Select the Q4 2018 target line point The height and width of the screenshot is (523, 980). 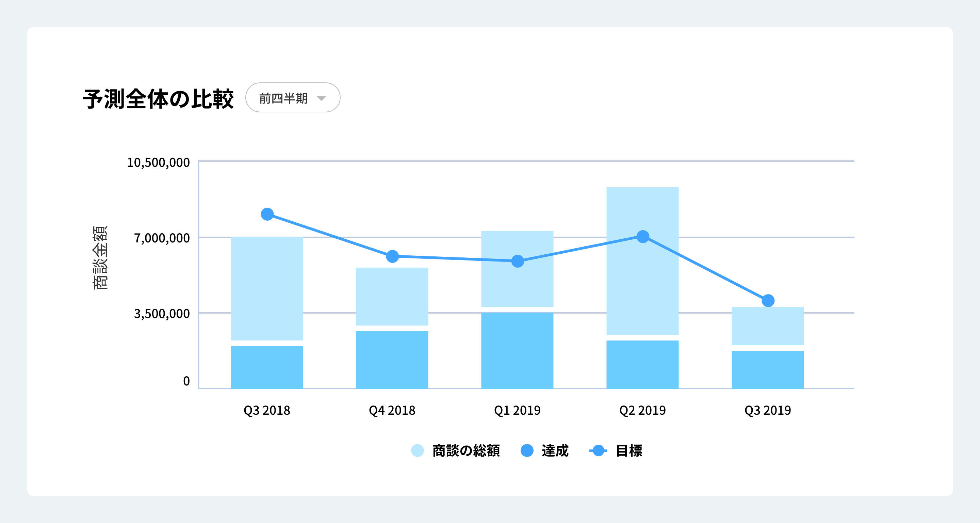click(x=392, y=256)
